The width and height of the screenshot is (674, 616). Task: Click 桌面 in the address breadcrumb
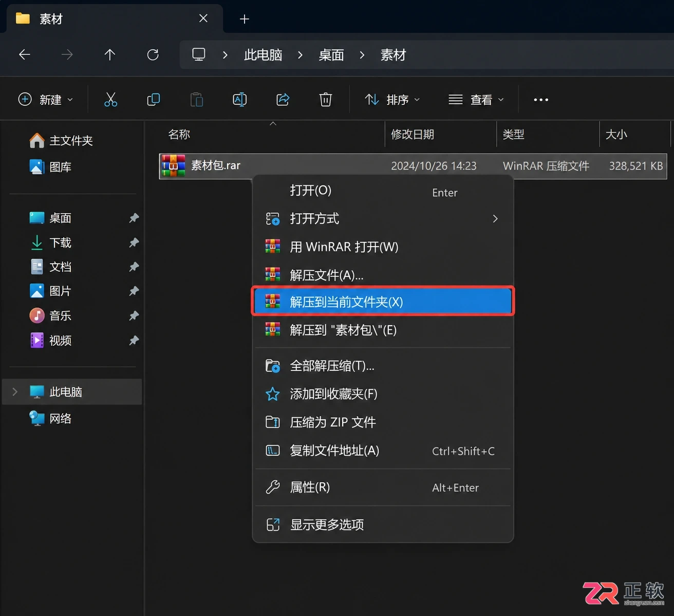331,55
